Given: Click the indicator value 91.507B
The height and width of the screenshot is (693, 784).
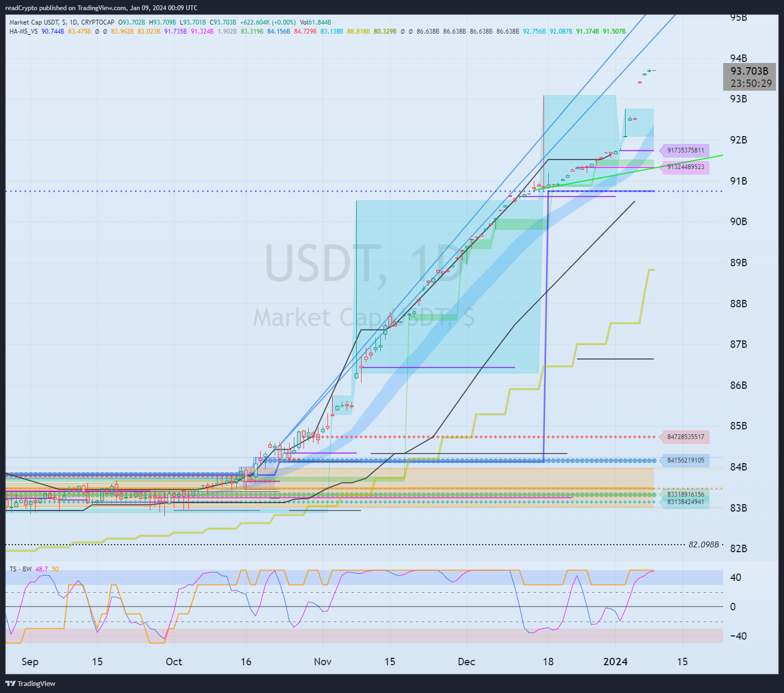Looking at the screenshot, I should click(x=614, y=31).
